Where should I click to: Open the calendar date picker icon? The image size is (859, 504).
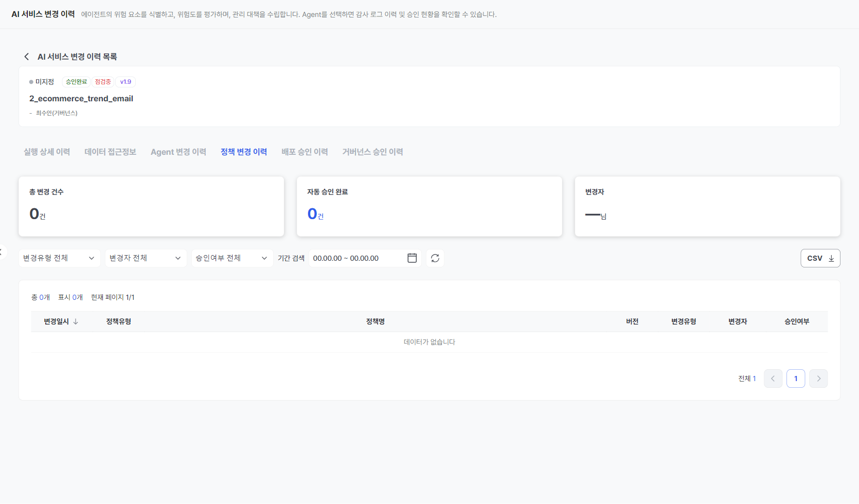(x=412, y=258)
